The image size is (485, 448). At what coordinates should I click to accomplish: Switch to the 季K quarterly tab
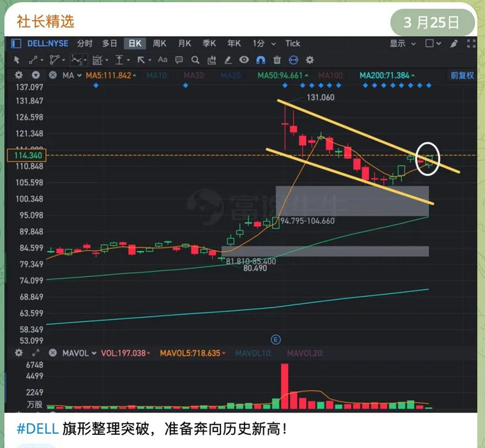(x=209, y=44)
